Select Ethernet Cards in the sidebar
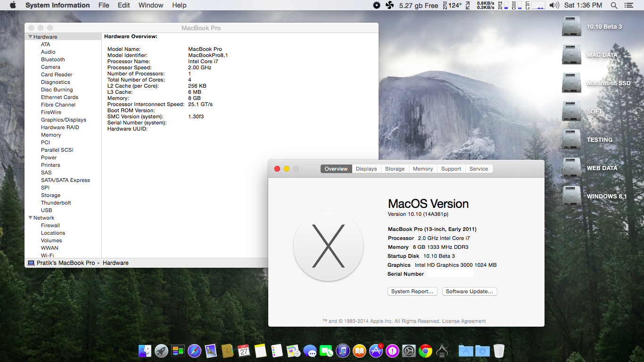Viewport: 644px width, 362px height. point(59,97)
